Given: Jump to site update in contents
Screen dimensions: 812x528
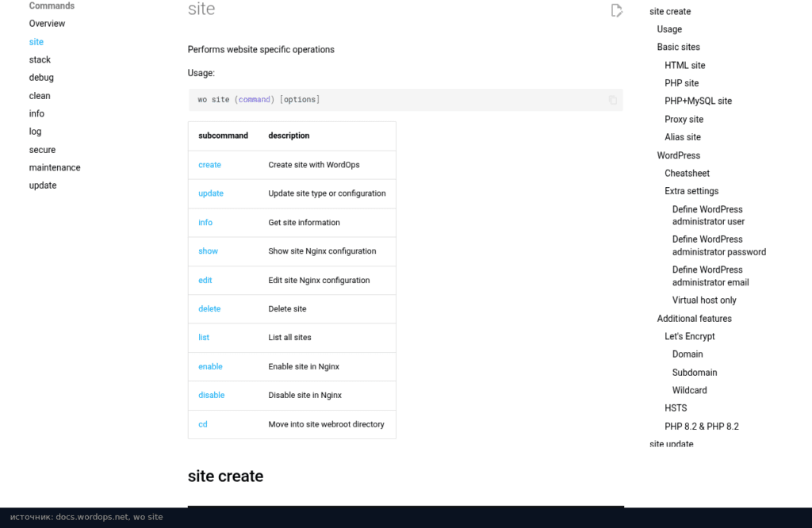Looking at the screenshot, I should (x=671, y=444).
